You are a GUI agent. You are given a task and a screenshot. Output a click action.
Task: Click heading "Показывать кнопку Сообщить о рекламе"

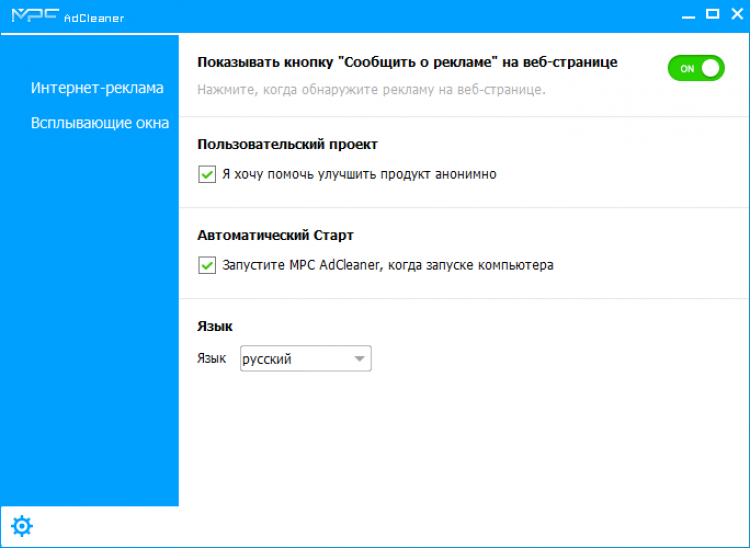click(407, 62)
